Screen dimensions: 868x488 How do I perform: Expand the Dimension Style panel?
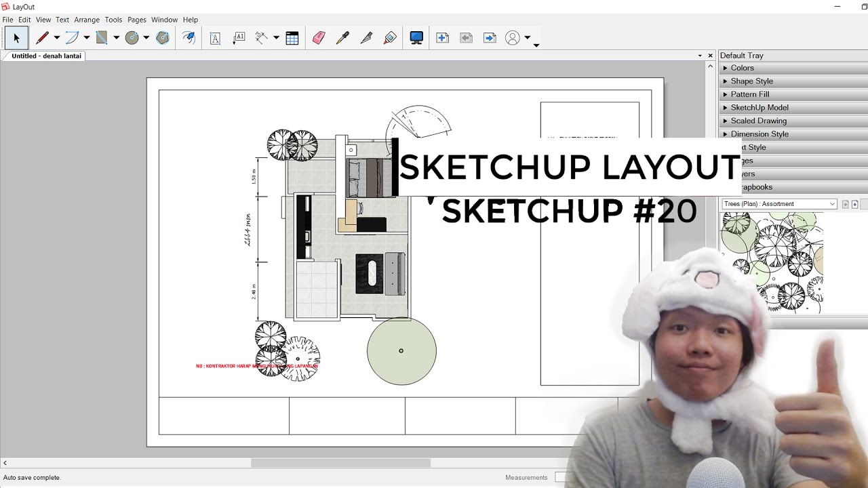point(793,134)
